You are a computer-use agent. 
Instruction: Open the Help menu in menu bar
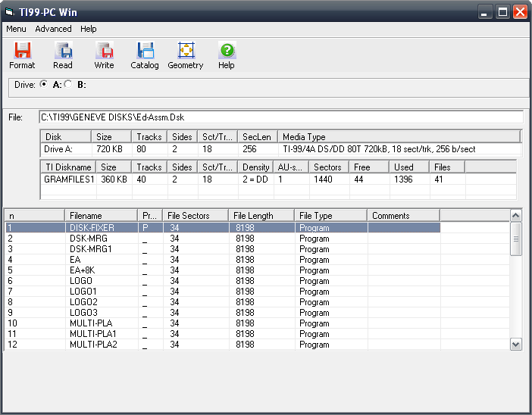tap(88, 29)
